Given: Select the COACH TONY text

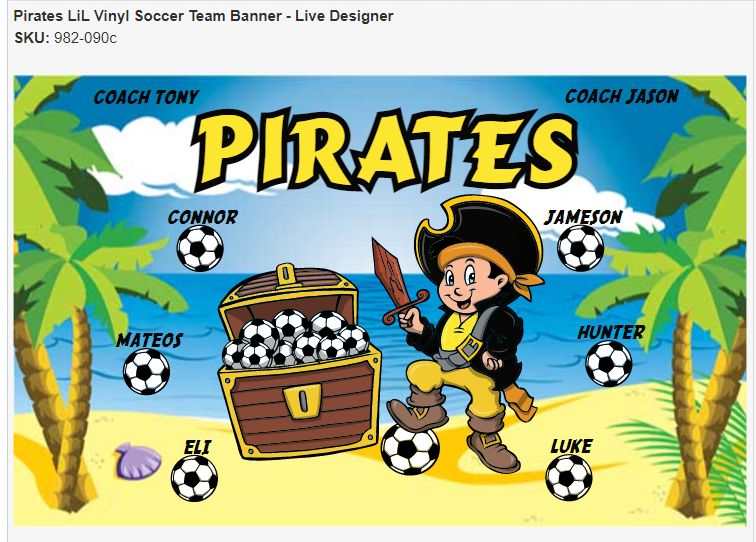Looking at the screenshot, I should (146, 97).
